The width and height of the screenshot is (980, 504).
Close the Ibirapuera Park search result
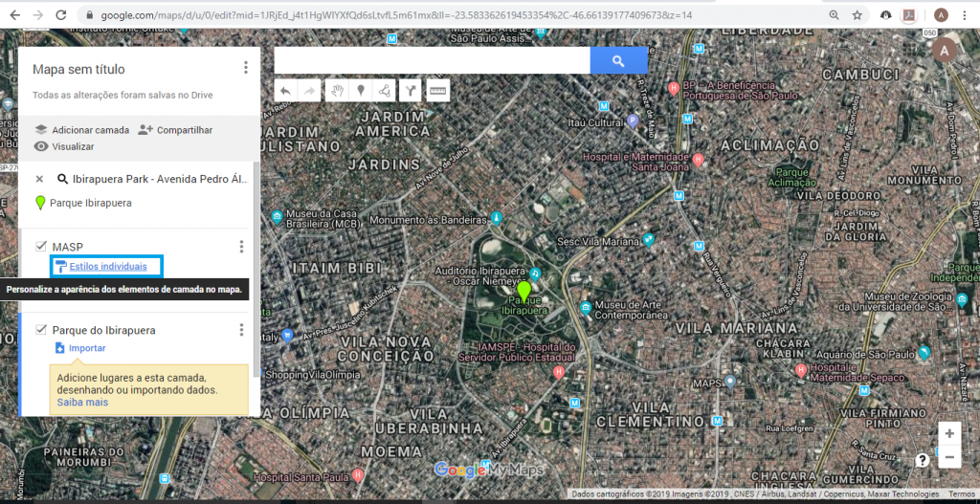click(39, 179)
